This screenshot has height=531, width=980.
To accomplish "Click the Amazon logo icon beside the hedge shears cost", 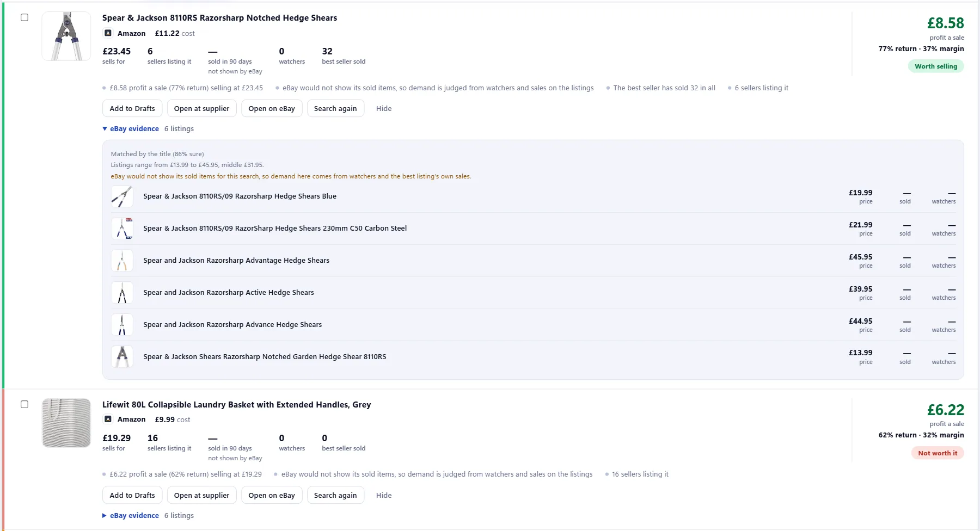I will (108, 33).
